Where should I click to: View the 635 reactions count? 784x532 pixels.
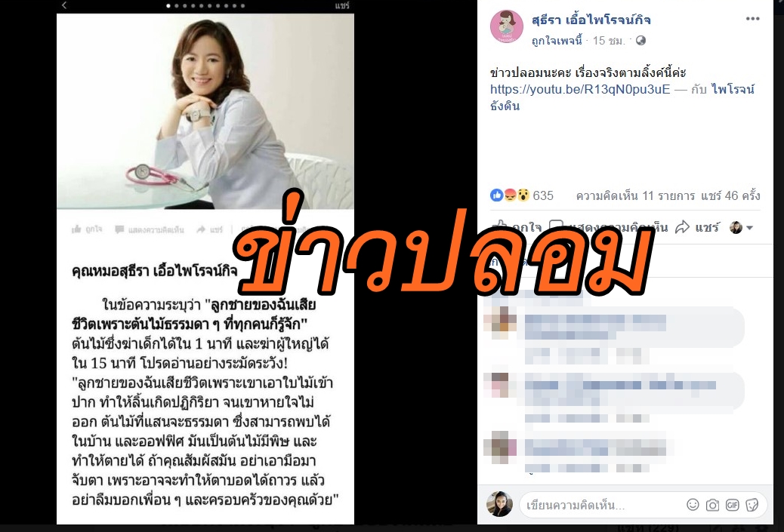point(543,195)
